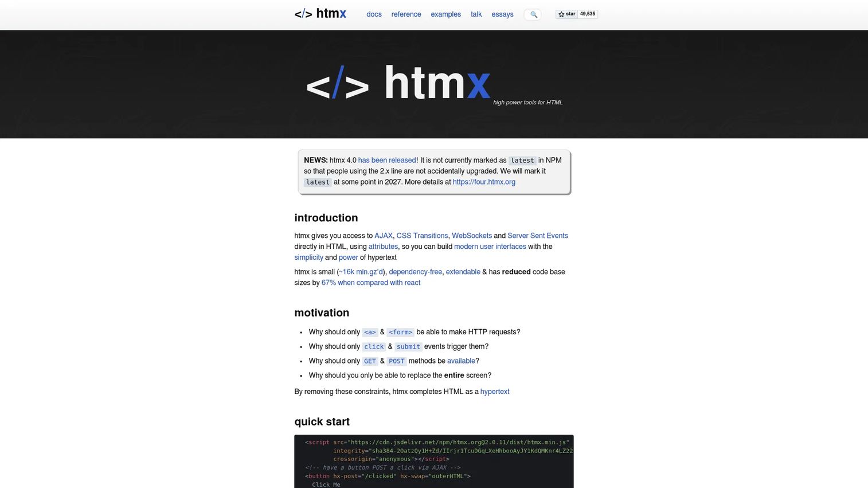
Task: Open the WebSockets link
Action: pyautogui.click(x=472, y=236)
